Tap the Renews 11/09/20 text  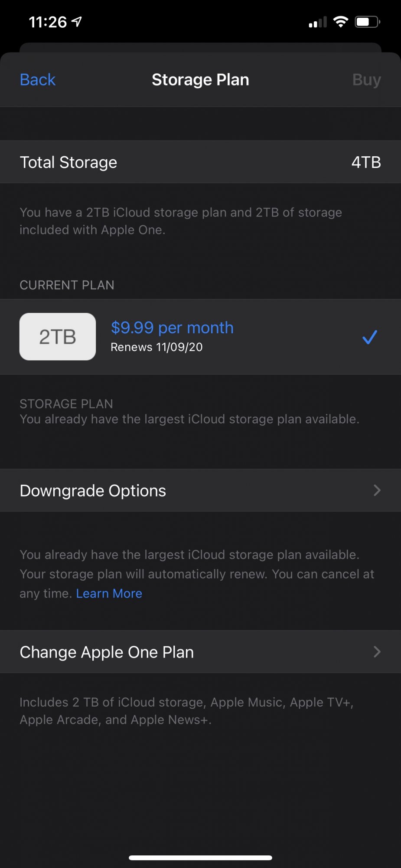pos(156,347)
